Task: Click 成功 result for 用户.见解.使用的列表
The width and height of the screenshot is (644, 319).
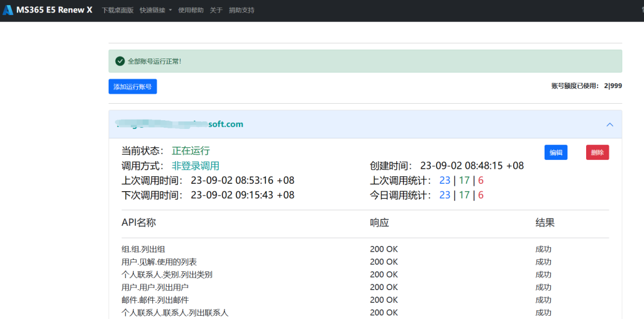Action: point(543,262)
